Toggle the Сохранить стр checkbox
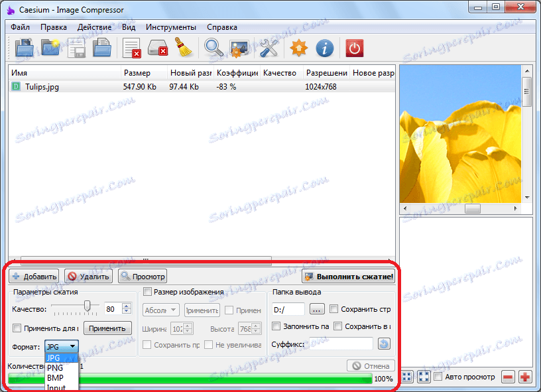Viewport: 541px width, 392px height. click(333, 309)
